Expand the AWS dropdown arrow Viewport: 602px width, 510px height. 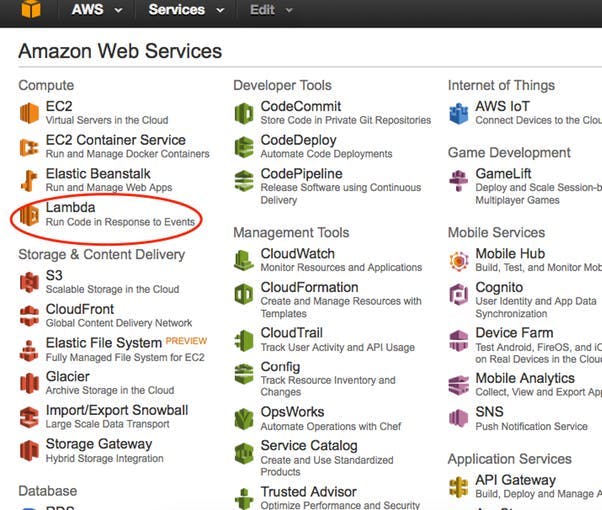[x=119, y=10]
